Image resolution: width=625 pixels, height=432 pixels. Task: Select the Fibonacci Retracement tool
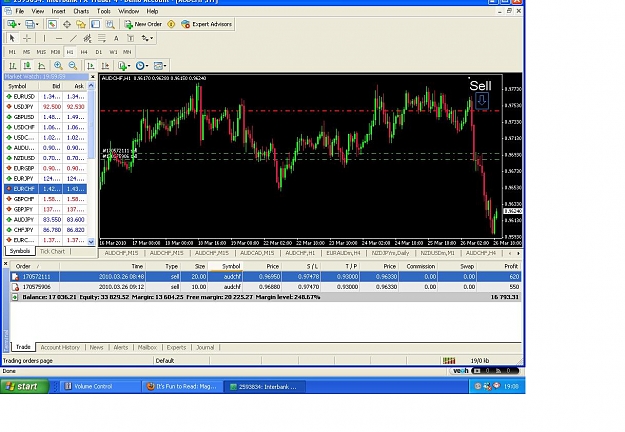coord(102,38)
